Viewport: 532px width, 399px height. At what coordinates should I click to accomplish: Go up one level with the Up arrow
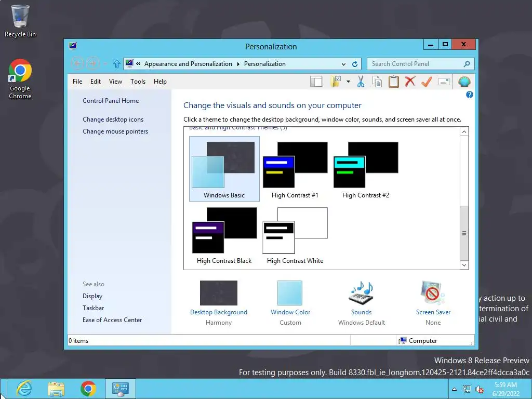coord(117,64)
